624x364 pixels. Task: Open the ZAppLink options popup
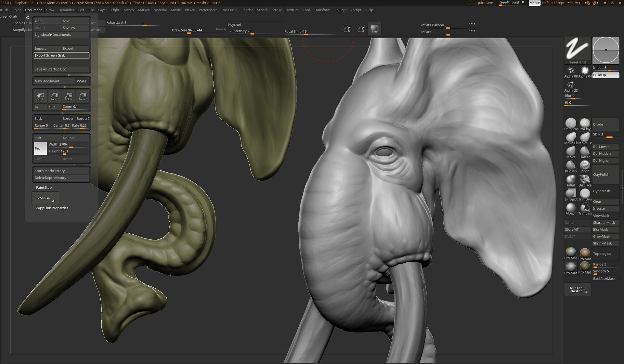(45, 198)
